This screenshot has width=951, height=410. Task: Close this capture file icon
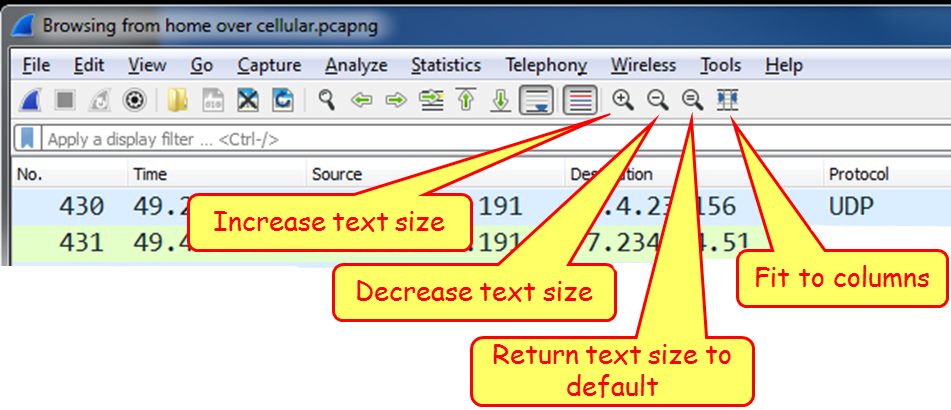[247, 100]
